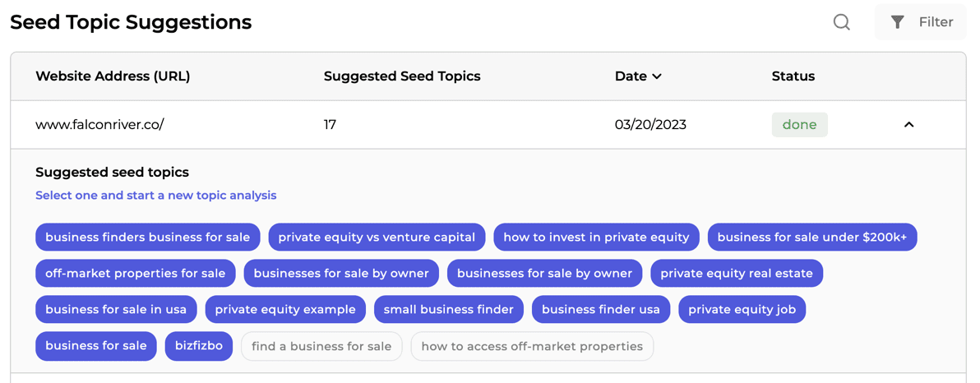Image resolution: width=980 pixels, height=383 pixels.
Task: Sort by the Date column arrow
Action: click(657, 76)
